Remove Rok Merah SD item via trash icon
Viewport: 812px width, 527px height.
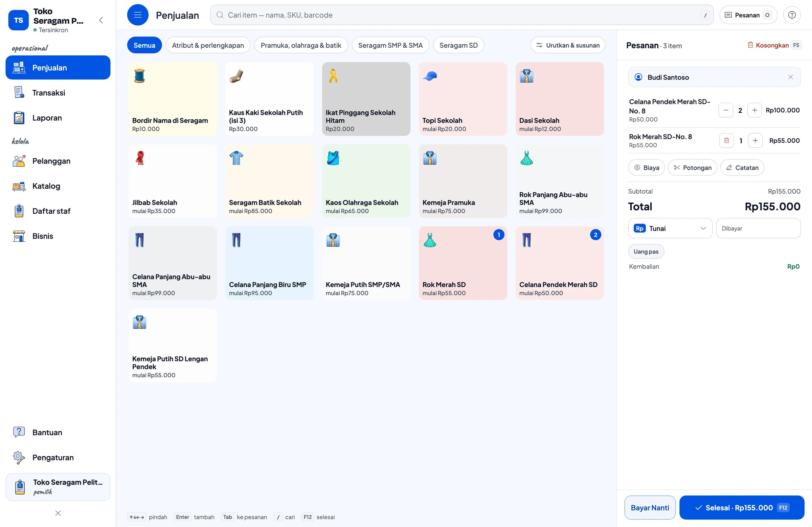[x=726, y=140]
